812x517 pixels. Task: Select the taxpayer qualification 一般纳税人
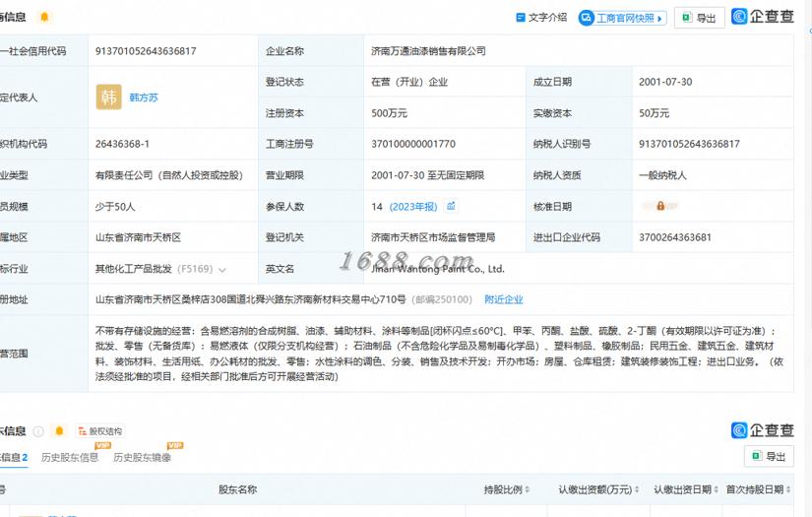pyautogui.click(x=662, y=175)
